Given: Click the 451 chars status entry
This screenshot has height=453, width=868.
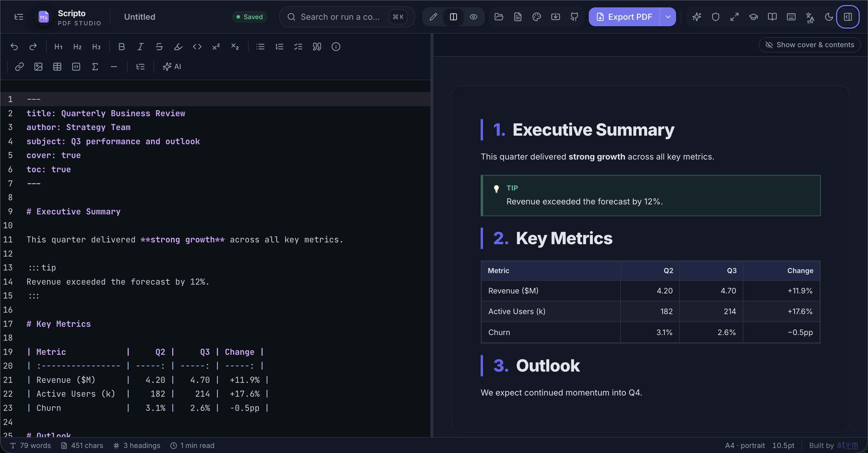Looking at the screenshot, I should (82, 445).
